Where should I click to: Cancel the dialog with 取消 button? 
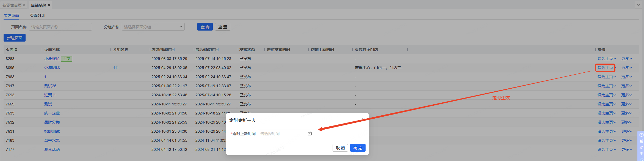click(340, 148)
